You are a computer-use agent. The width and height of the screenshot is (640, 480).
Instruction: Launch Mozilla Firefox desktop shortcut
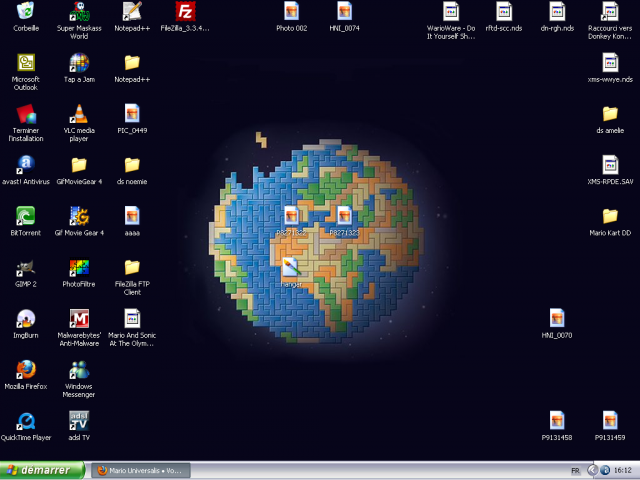coord(26,370)
